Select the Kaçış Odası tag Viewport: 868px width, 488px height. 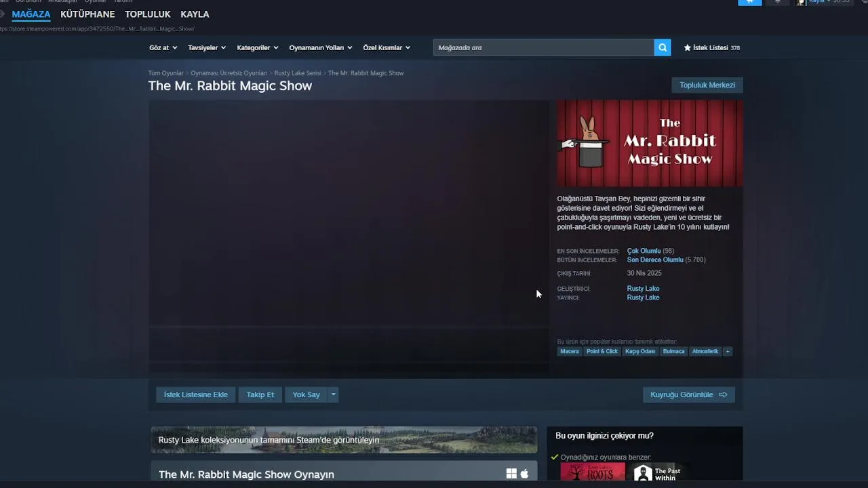tap(640, 351)
